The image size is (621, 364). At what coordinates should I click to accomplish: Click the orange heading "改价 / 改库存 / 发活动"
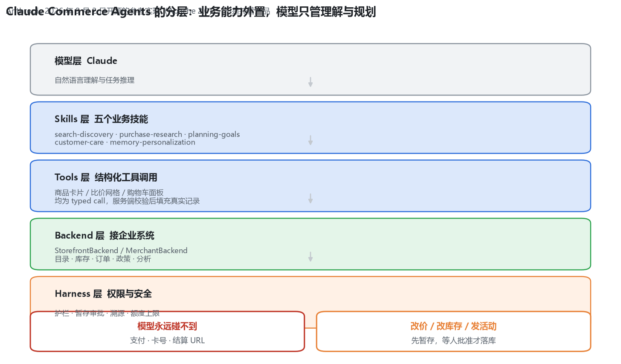(x=453, y=326)
